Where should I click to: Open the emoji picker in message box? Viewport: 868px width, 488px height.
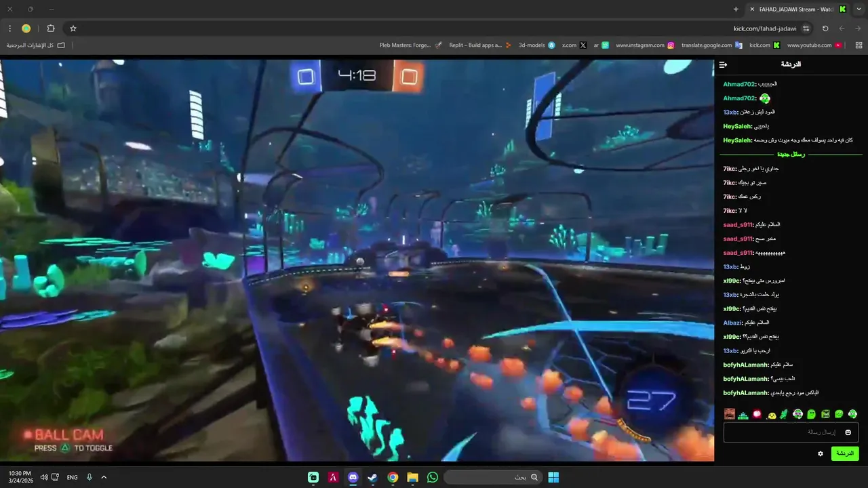pos(848,432)
